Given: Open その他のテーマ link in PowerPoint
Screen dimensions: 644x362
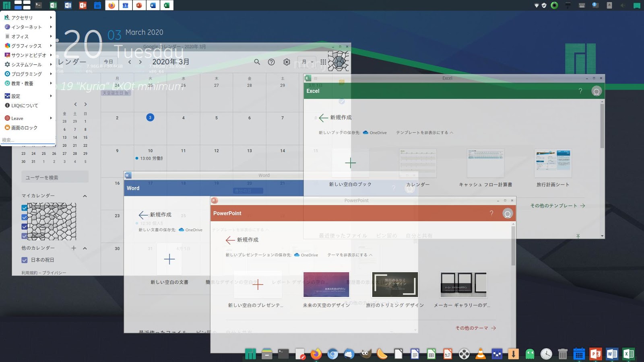Looking at the screenshot, I should (475, 328).
